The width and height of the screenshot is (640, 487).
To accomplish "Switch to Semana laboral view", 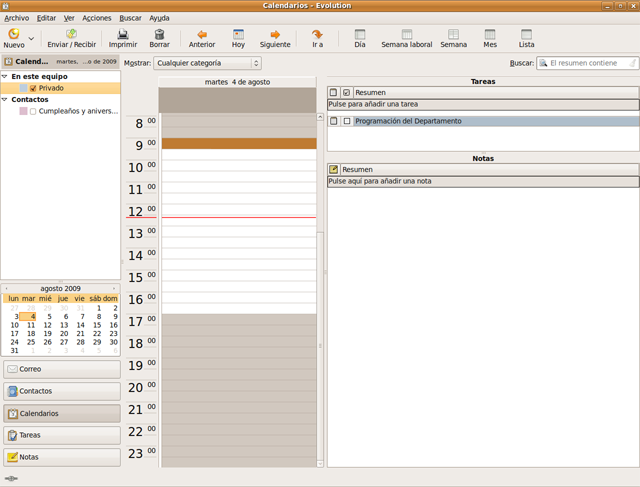I will pos(406,34).
